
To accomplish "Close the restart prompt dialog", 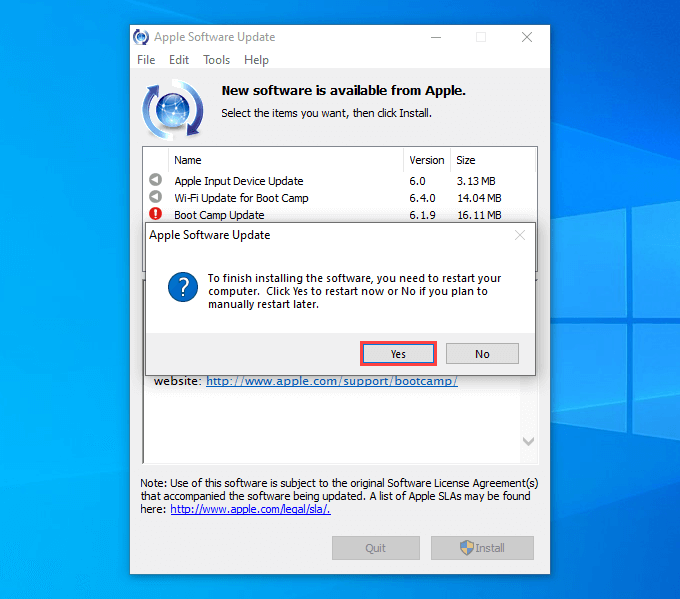I will point(520,235).
